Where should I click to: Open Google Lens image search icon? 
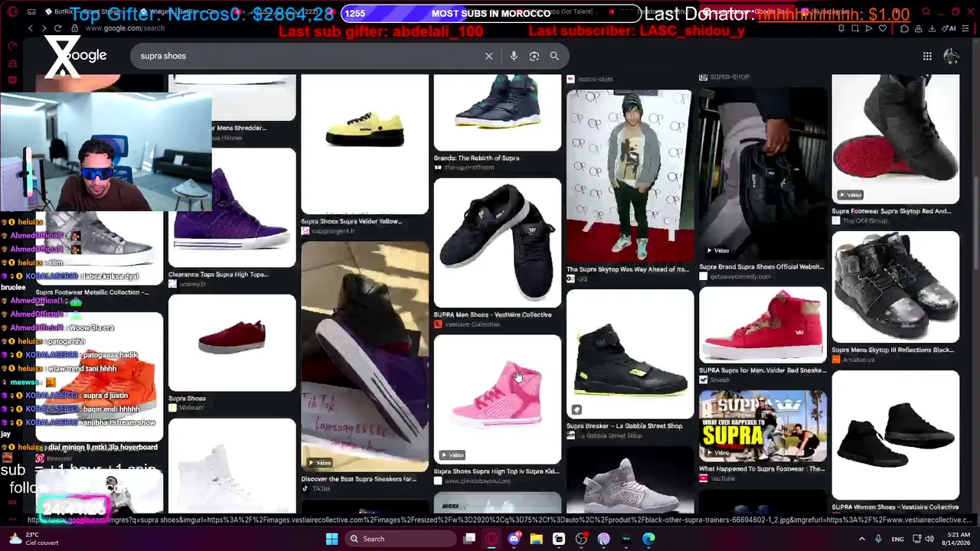[534, 56]
